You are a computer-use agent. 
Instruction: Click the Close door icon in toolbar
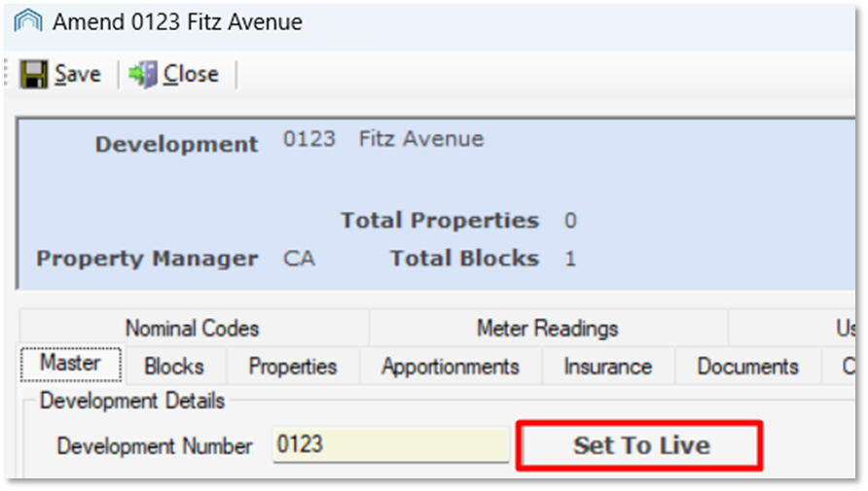(143, 74)
